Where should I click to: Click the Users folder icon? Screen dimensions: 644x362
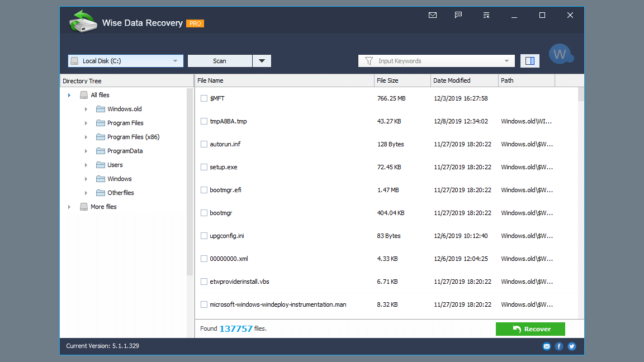[x=100, y=165]
